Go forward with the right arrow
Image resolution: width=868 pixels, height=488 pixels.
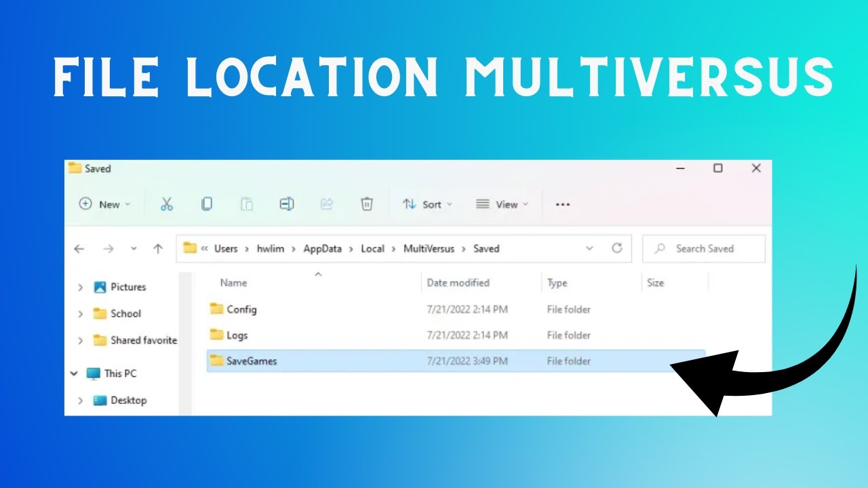click(x=108, y=249)
